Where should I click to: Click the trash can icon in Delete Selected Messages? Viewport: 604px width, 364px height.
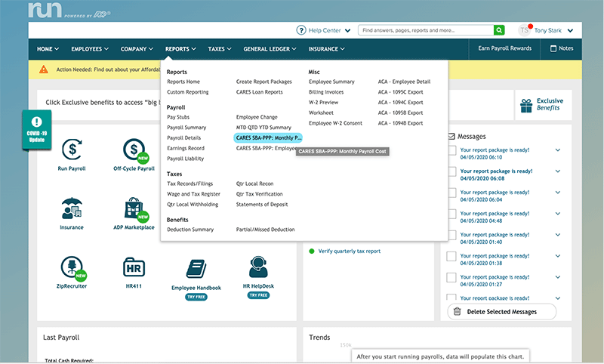(x=458, y=312)
